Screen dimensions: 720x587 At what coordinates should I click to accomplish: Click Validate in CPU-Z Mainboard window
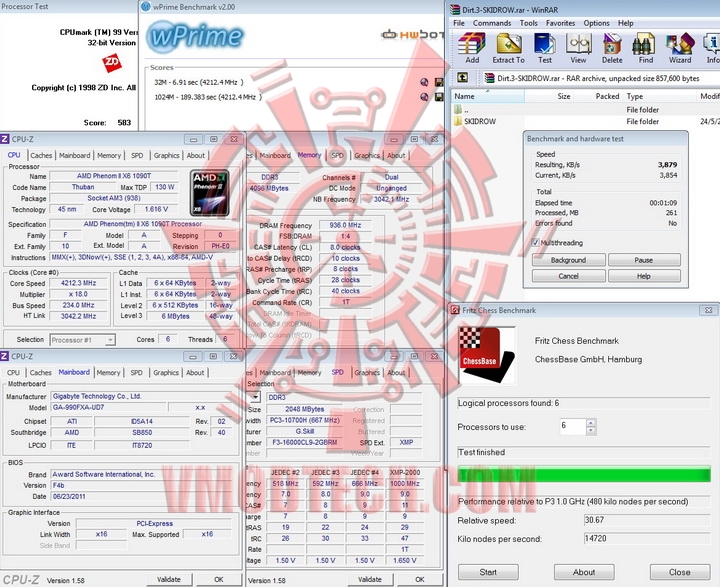click(169, 580)
